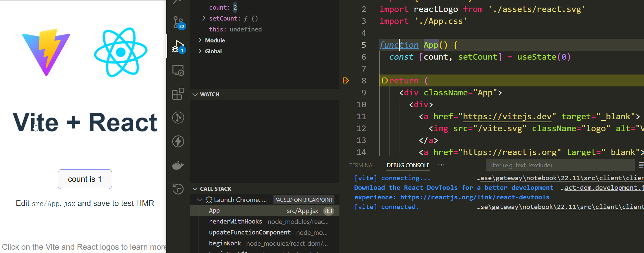Open the Remote Explorer icon in activity bar
The width and height of the screenshot is (644, 253).
click(x=178, y=70)
